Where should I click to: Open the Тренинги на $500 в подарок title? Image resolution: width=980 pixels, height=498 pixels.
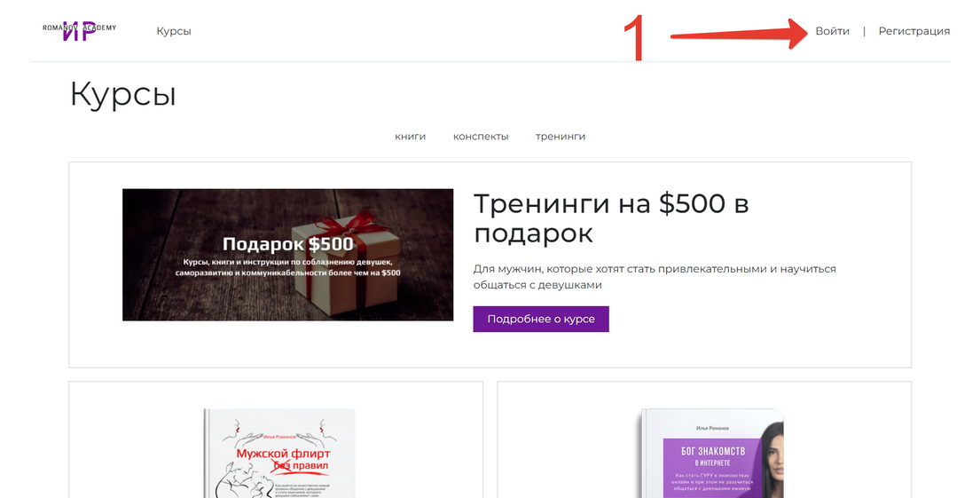[x=611, y=218]
